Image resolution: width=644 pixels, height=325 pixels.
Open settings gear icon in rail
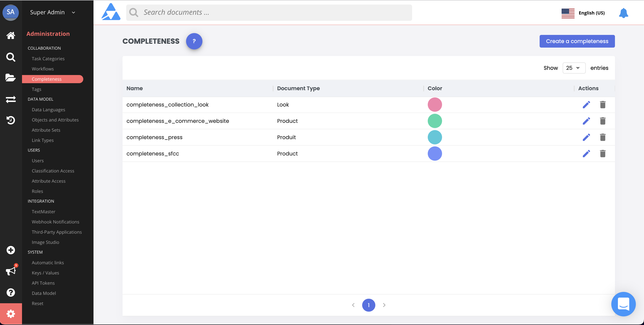[11, 314]
